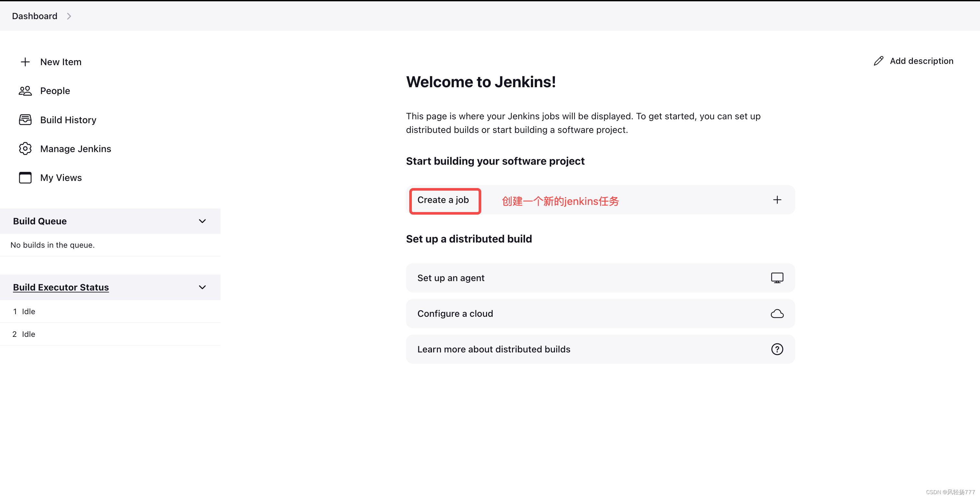The height and width of the screenshot is (498, 980).
Task: Go to the Dashboard breadcrumb
Action: click(x=35, y=16)
